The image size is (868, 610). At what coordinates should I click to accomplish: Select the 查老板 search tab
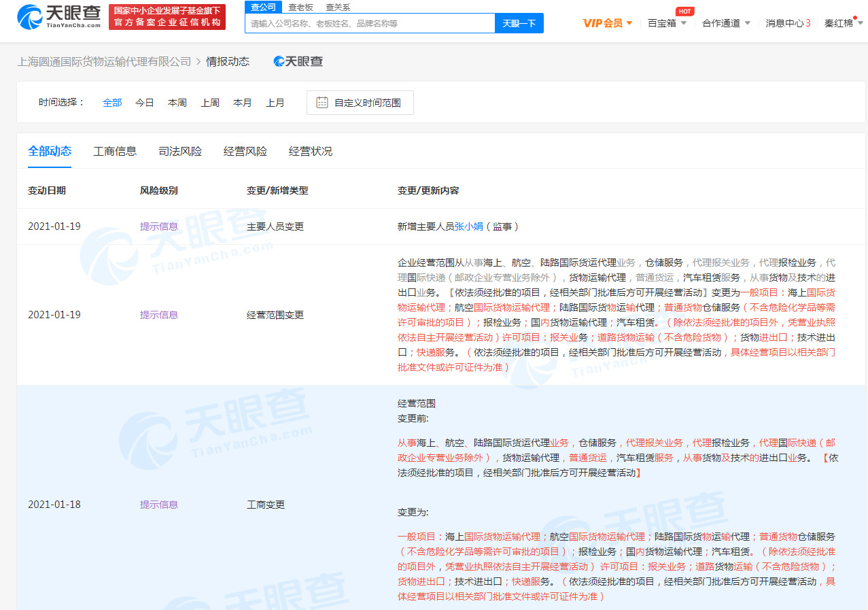coord(300,7)
